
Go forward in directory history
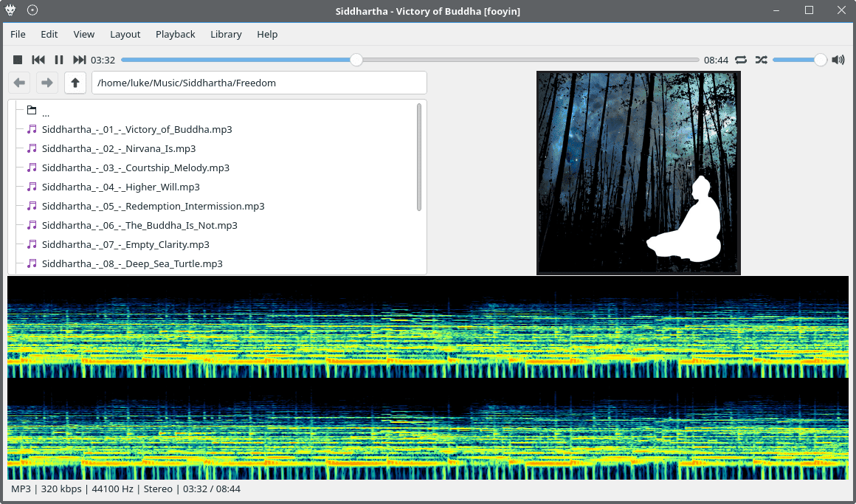click(x=47, y=83)
